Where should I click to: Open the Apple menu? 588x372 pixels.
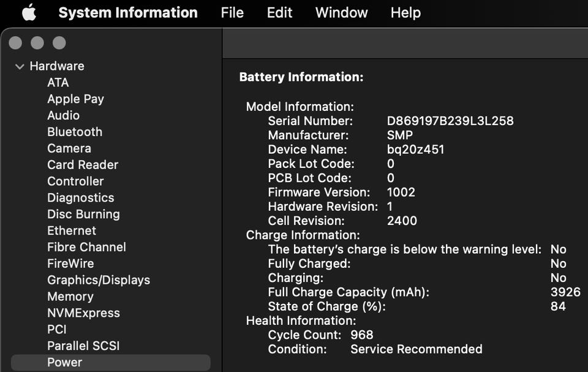coord(29,13)
